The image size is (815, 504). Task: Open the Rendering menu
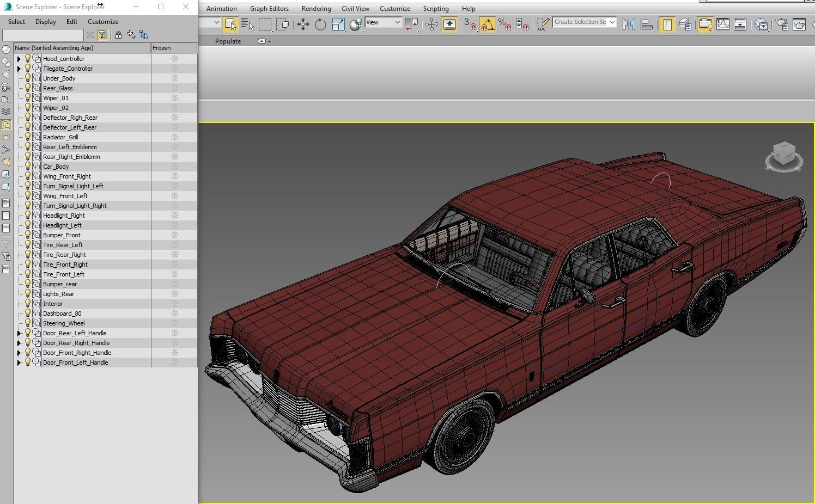[316, 9]
